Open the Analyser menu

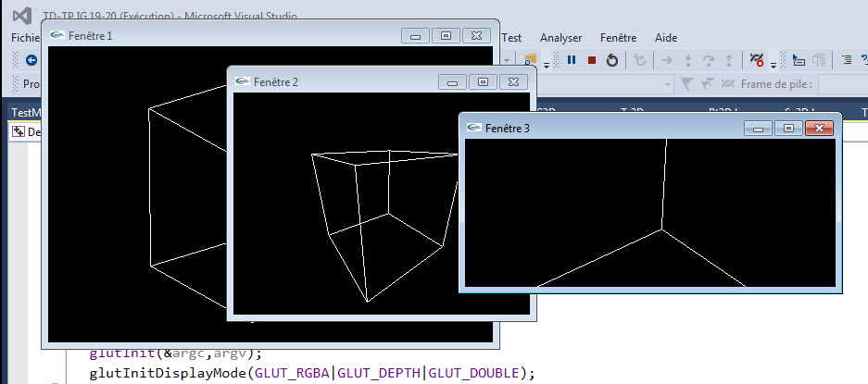pos(560,38)
